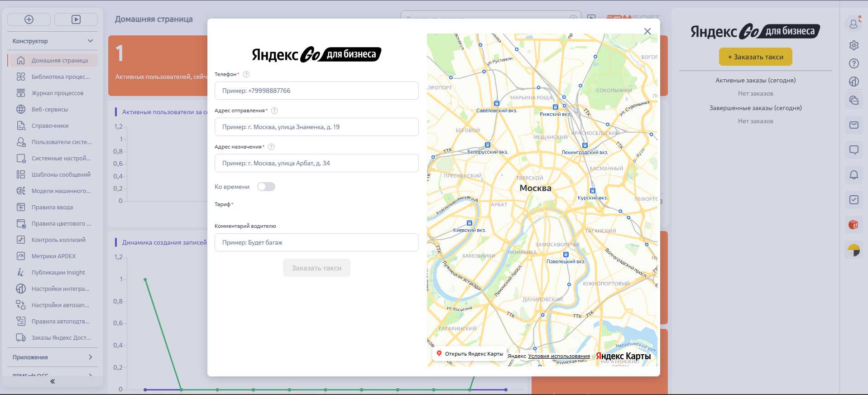Click the Телефон input field
The width and height of the screenshot is (868, 395).
coord(317,91)
